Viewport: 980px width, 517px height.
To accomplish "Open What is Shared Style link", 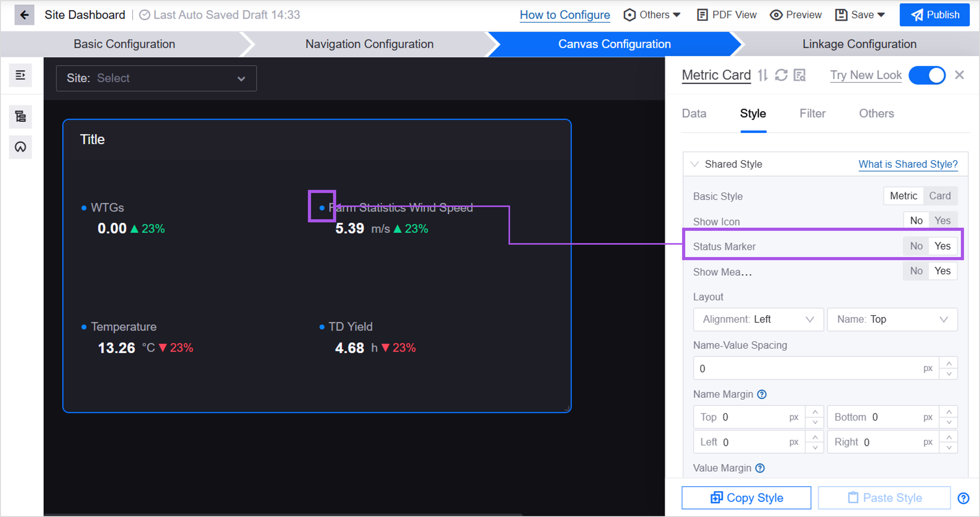I will pyautogui.click(x=908, y=164).
